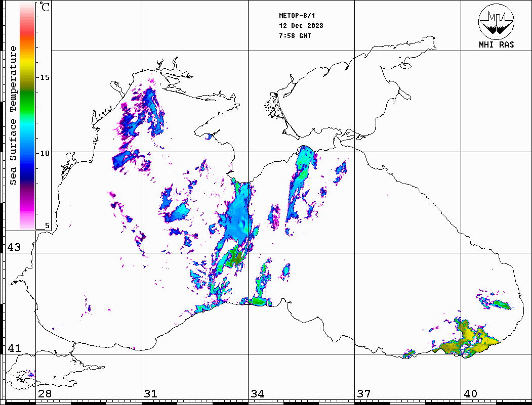Image resolution: width=532 pixels, height=405 pixels.
Task: Click longitude label 34
Action: pos(257,394)
